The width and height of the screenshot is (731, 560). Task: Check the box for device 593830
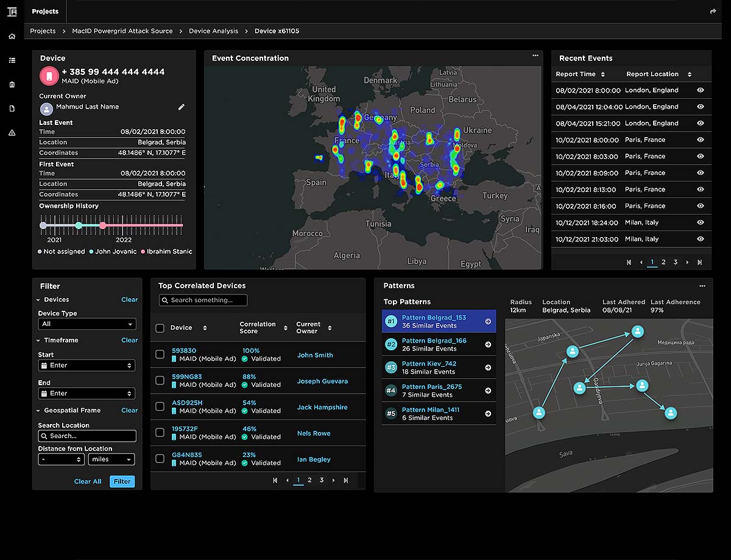160,355
